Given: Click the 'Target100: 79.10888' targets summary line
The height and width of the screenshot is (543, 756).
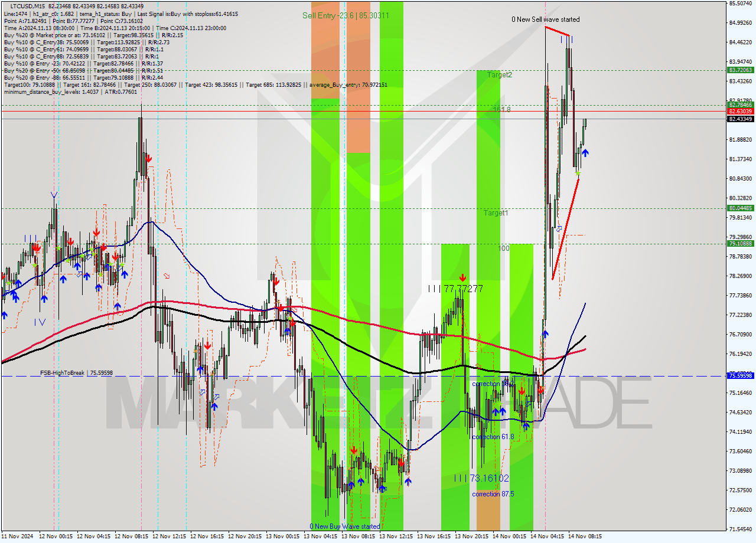Looking at the screenshot, I should (x=195, y=84).
